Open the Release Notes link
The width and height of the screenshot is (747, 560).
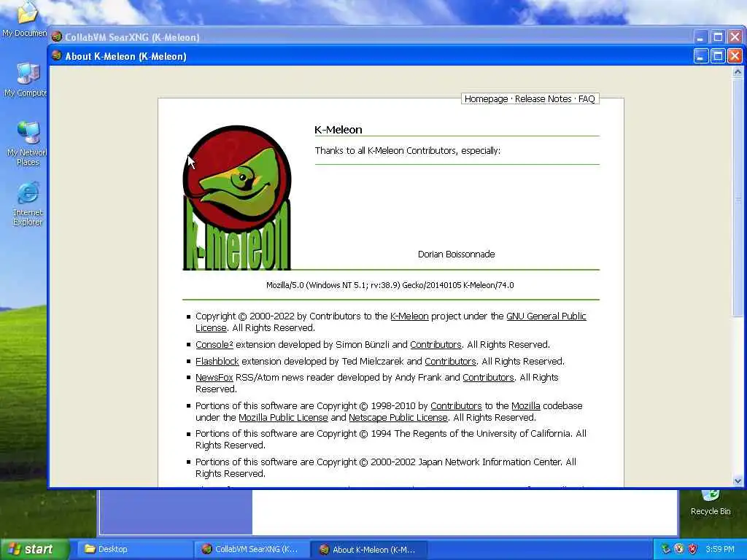(x=543, y=99)
